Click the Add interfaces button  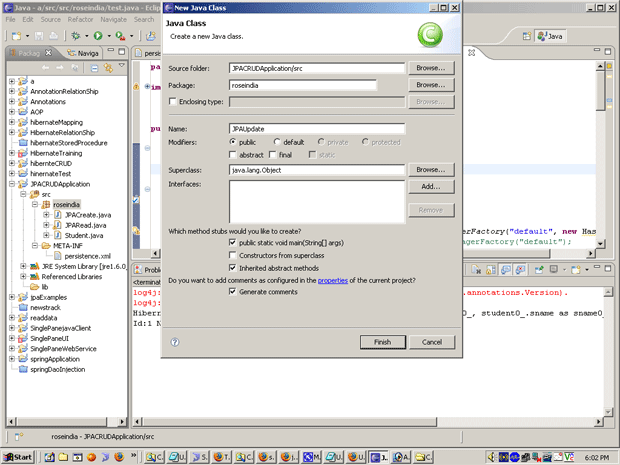[431, 186]
